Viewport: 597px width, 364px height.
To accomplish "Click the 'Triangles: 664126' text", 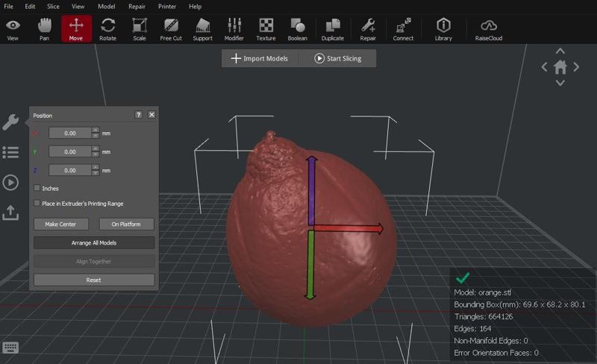I will tap(483, 316).
